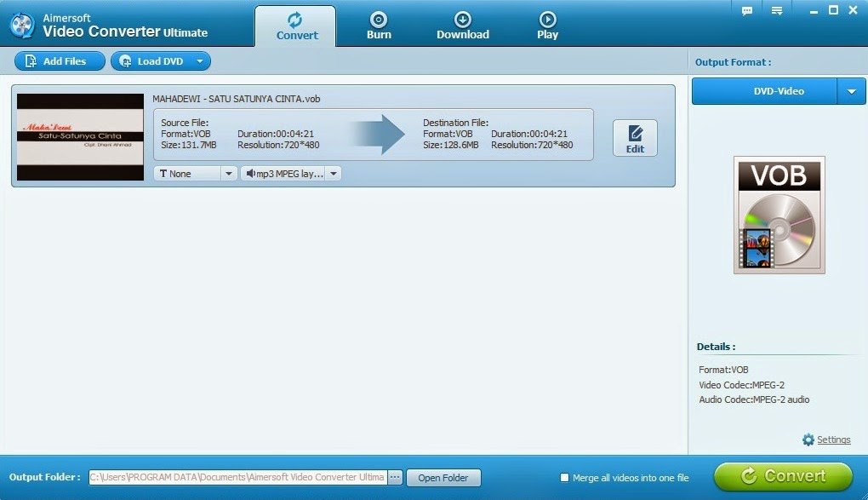
Task: Click the file name MAHADEWI - SATU SATUNYA CINTA.vob
Action: point(237,99)
